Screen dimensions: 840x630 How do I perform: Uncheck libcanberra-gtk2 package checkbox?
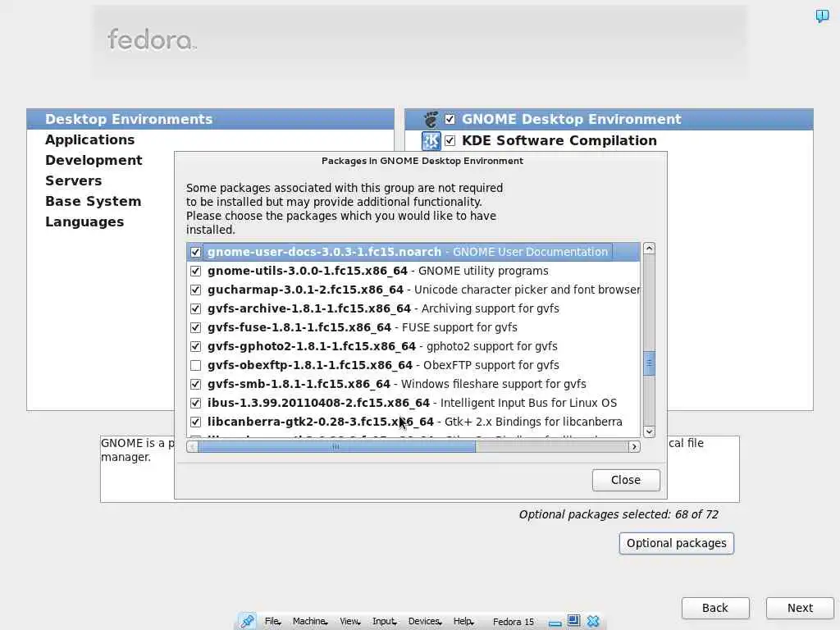click(x=195, y=422)
